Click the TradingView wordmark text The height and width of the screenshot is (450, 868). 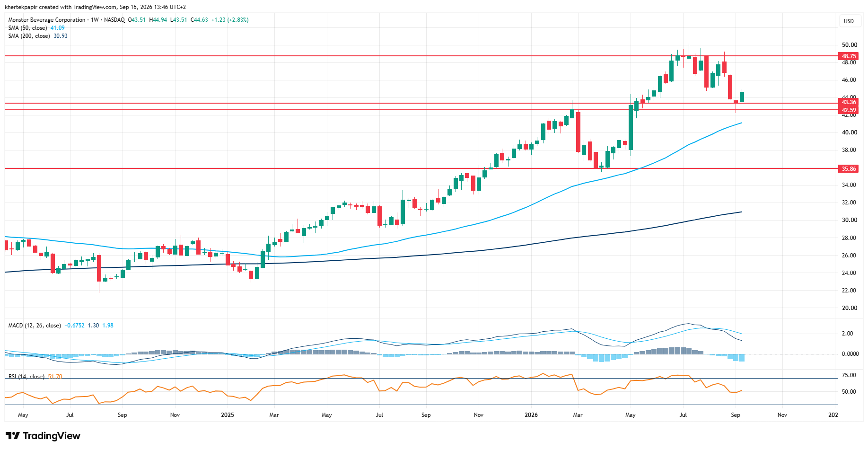tap(52, 436)
